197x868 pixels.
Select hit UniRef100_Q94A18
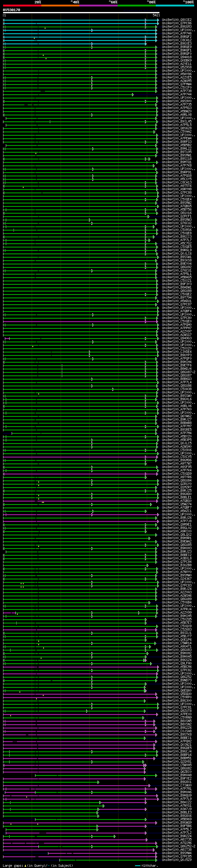click(177, 57)
